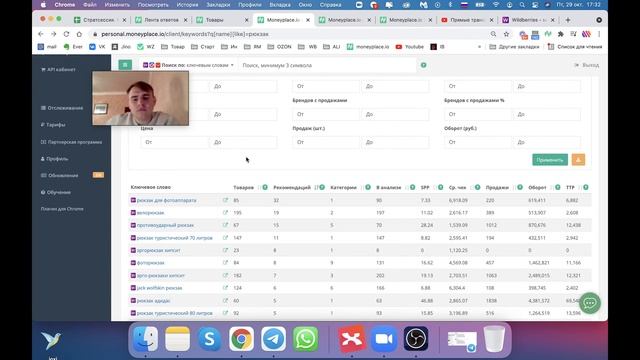Open 'Тарифы' in the sidebar
The height and width of the screenshot is (360, 640).
53,124
